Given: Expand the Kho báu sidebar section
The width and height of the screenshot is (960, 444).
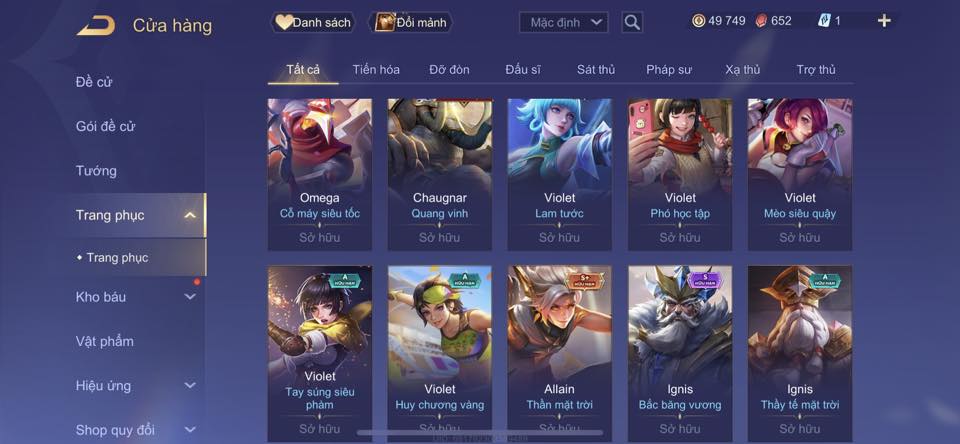Looking at the screenshot, I should tap(190, 296).
